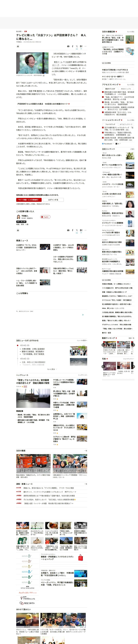Open the more options ellipsis at top
138x644 pixels.
[85, 46]
